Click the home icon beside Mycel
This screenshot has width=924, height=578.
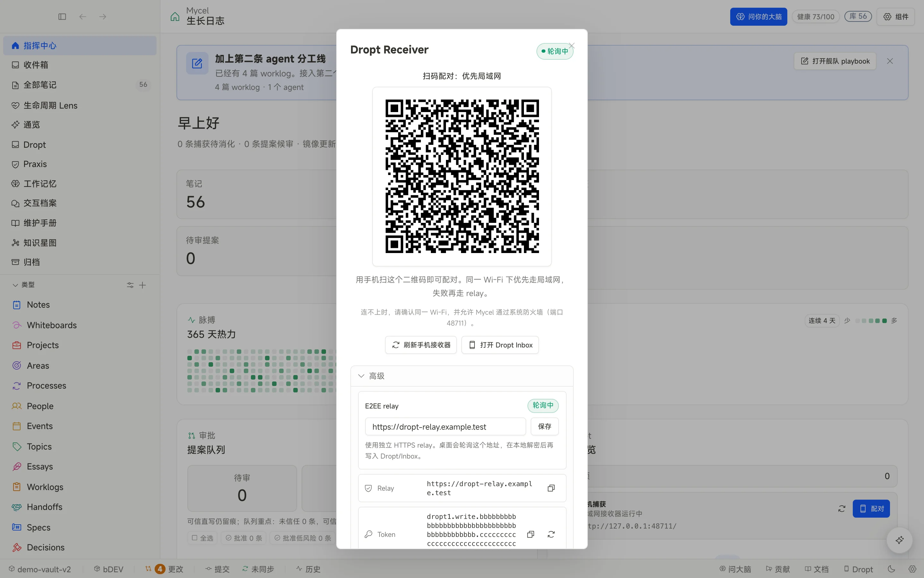tap(175, 17)
